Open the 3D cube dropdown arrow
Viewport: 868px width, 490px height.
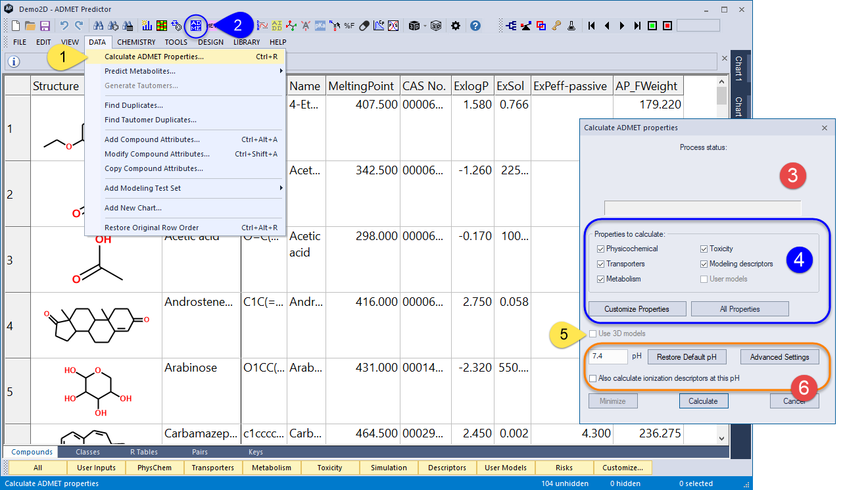pyautogui.click(x=425, y=26)
